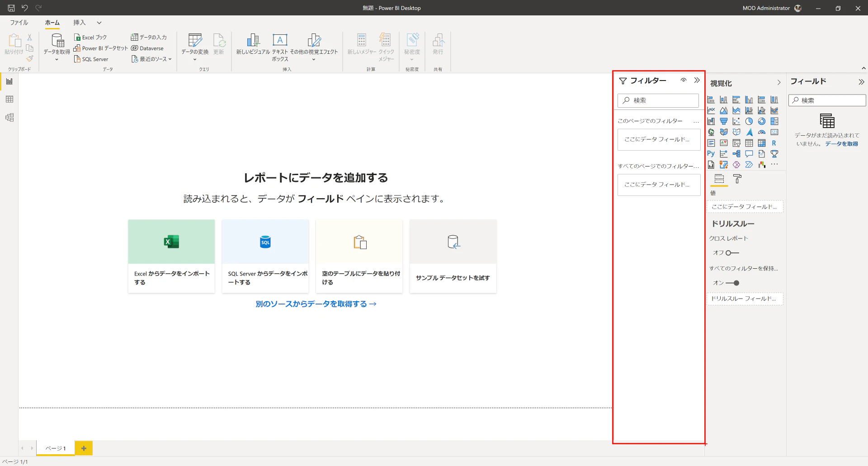This screenshot has width=868, height=466.
Task: Expand the データを取得 dropdown arrow
Action: tap(57, 59)
